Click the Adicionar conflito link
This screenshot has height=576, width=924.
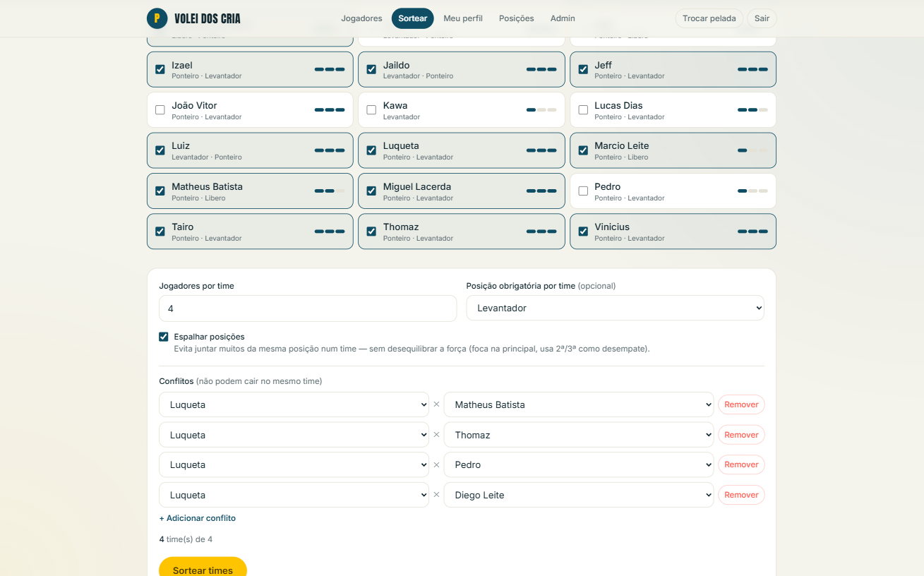coord(198,518)
